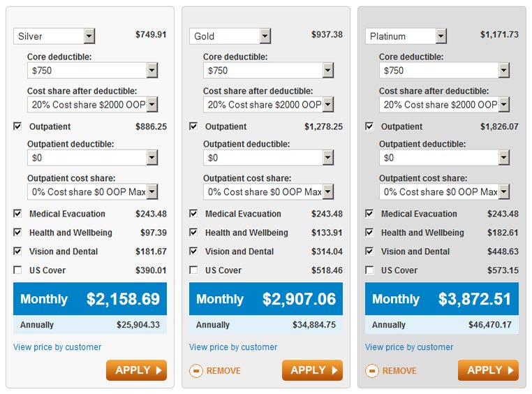The image size is (532, 394).
Task: Open the Gold plan level dropdown
Action: [x=230, y=36]
